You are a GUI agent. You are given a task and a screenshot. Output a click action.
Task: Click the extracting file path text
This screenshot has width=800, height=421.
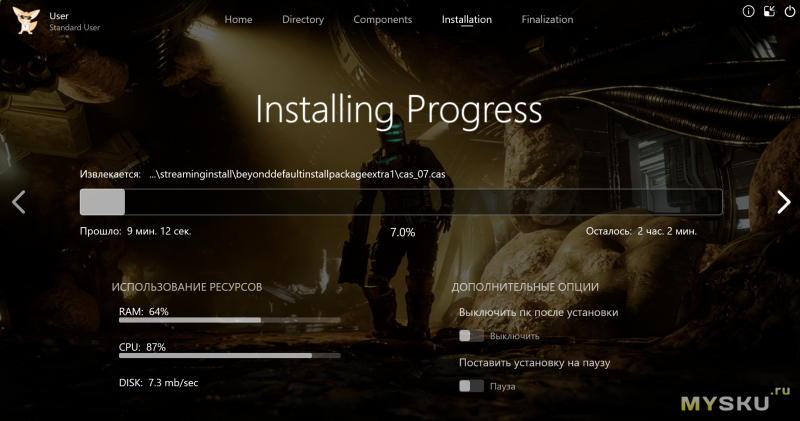[297, 174]
